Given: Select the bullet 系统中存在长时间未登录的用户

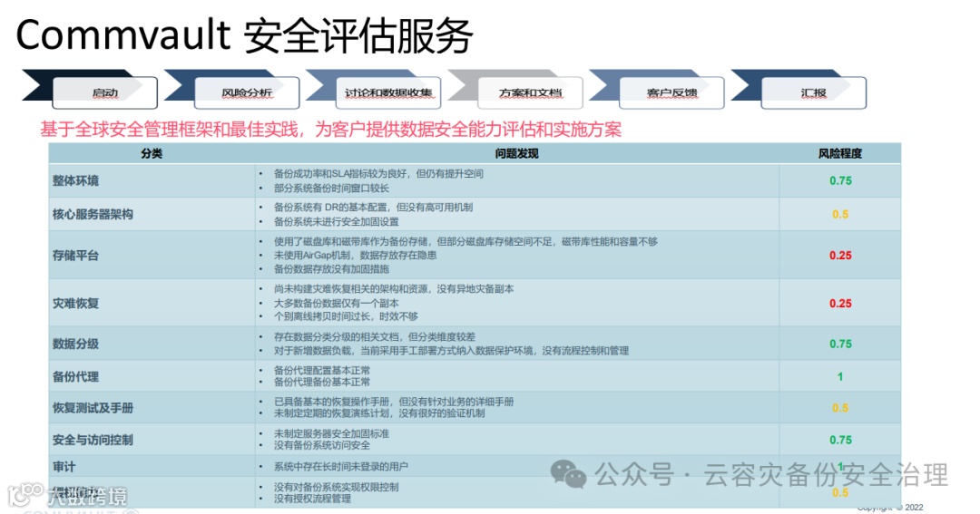Looking at the screenshot, I should point(340,467).
